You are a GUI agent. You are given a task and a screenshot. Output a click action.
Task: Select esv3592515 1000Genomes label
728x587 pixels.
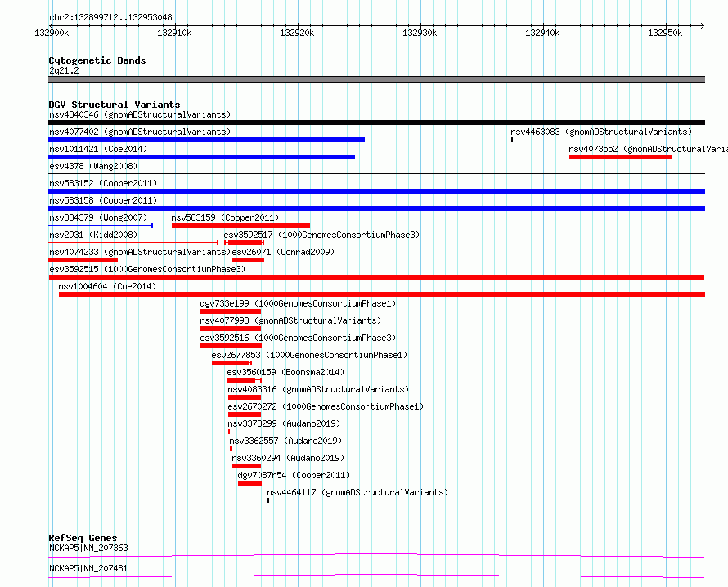tap(147, 269)
